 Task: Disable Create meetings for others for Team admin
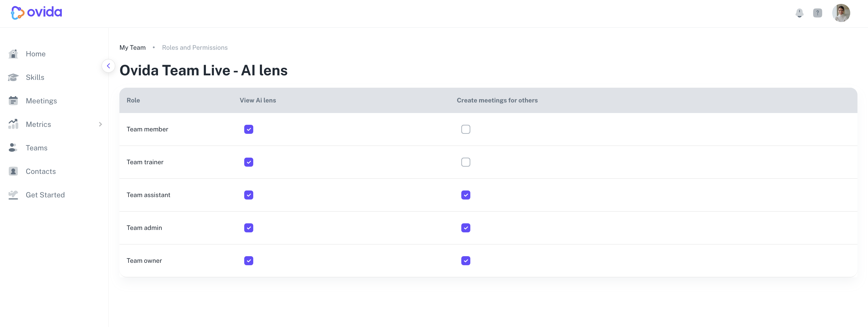point(466,228)
